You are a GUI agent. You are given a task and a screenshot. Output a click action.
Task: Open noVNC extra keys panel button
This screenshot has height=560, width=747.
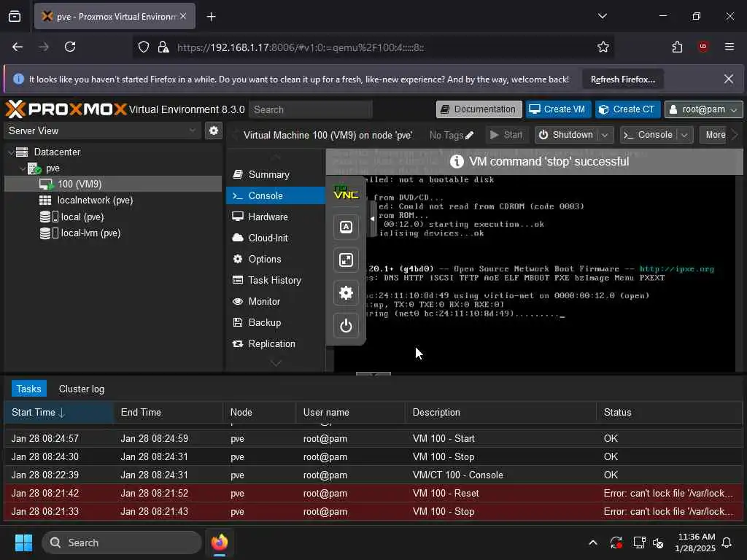(346, 227)
